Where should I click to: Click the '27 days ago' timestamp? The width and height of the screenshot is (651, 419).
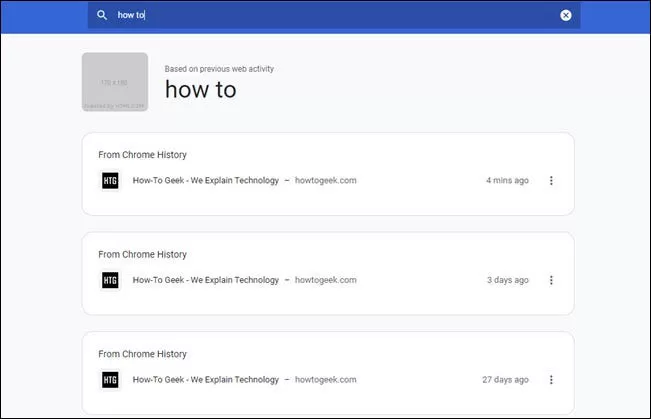click(505, 380)
